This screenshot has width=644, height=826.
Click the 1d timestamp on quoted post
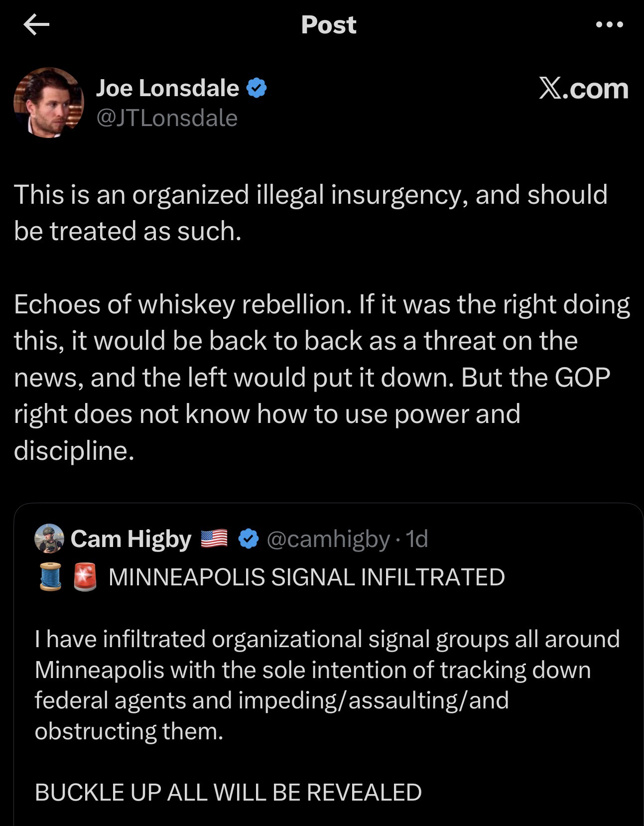(417, 539)
